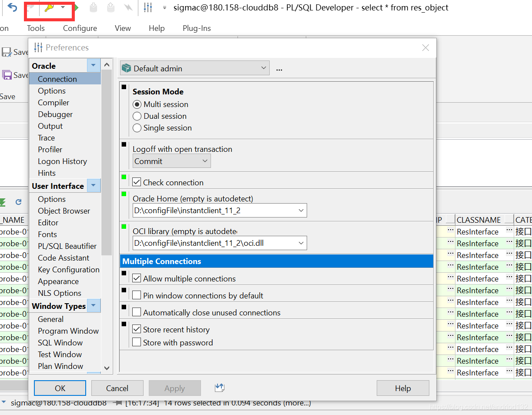Open the Configure menu
Image resolution: width=532 pixels, height=415 pixels.
(x=80, y=28)
